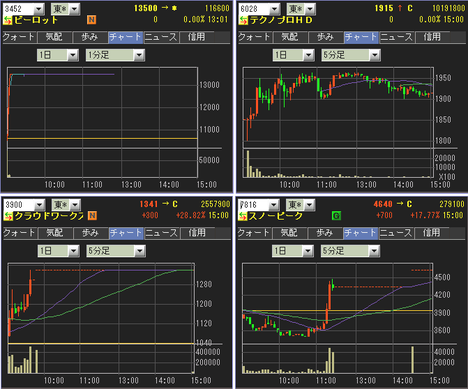
Task: Click the volume figure 2557900
Action: click(215, 204)
